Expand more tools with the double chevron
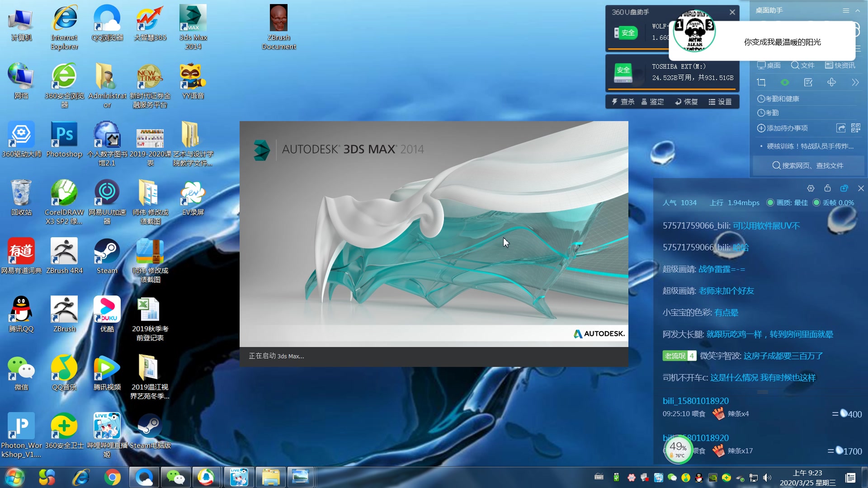The height and width of the screenshot is (488, 868). pyautogui.click(x=855, y=82)
